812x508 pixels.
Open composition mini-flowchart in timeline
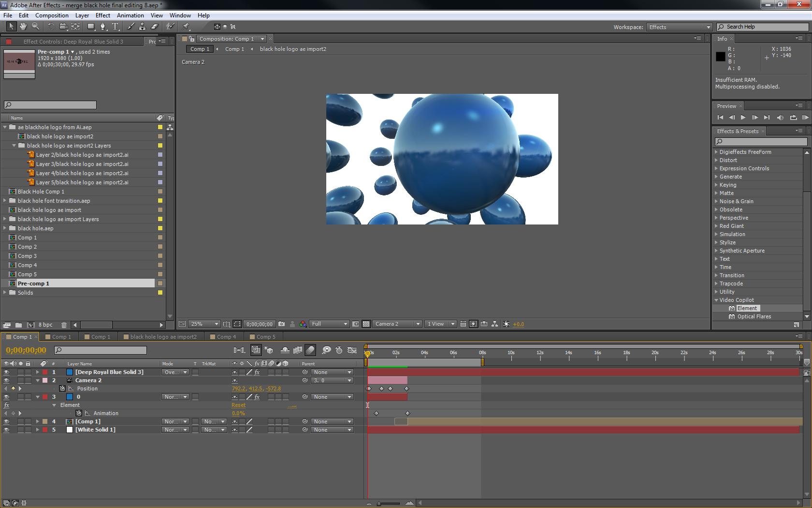point(238,350)
